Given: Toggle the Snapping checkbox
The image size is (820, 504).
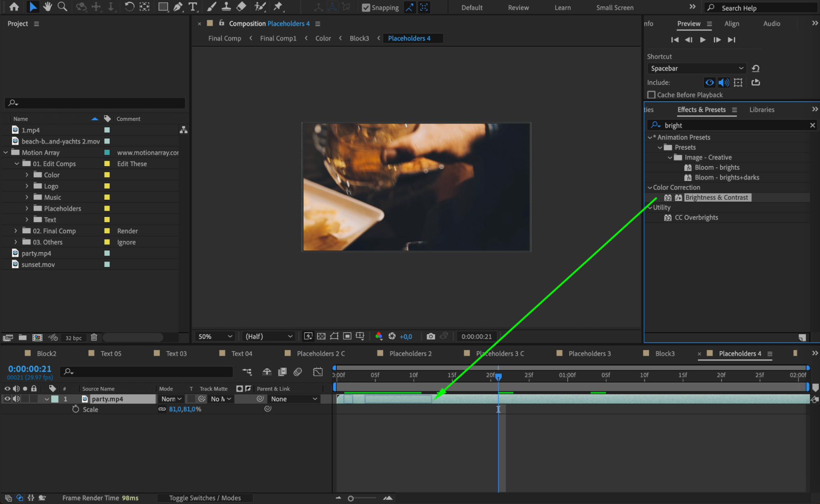Looking at the screenshot, I should [366, 7].
